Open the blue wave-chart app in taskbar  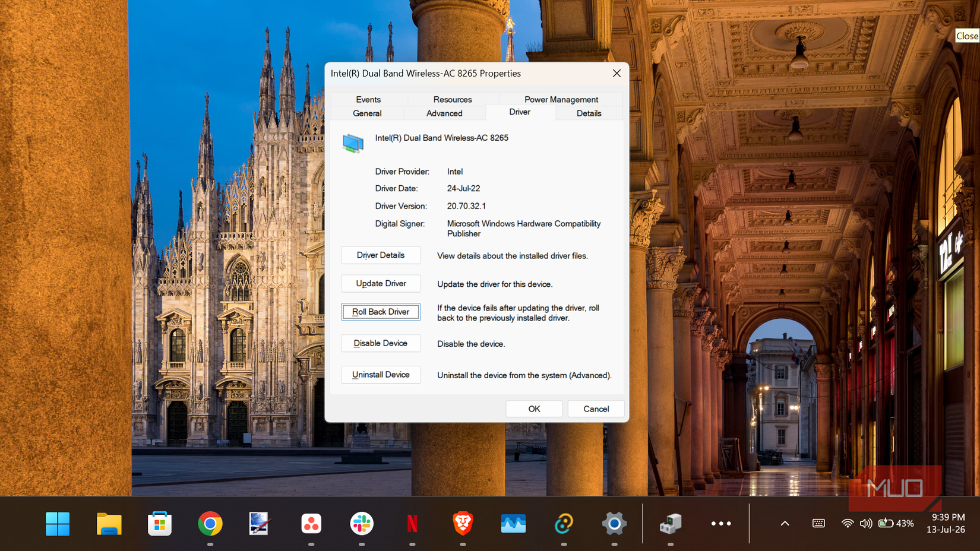[x=513, y=524]
